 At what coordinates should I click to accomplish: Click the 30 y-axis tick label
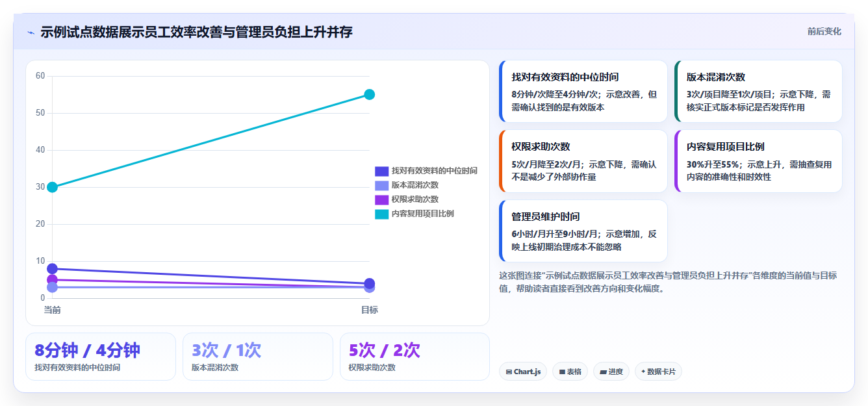(x=40, y=187)
